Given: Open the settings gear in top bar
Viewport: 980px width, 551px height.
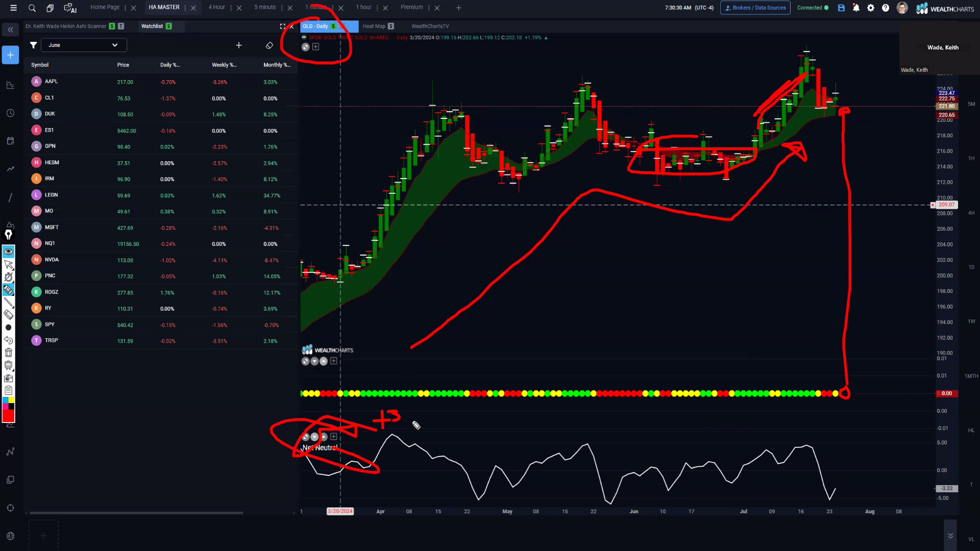Looking at the screenshot, I should point(871,8).
